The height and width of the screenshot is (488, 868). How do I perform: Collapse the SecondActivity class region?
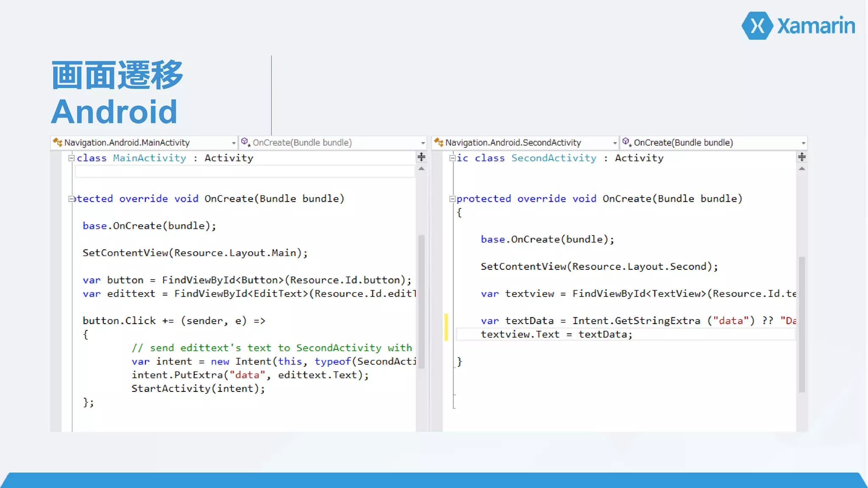click(452, 158)
